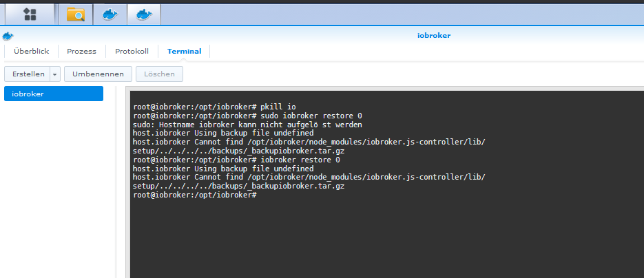Select the Terminal tab

pyautogui.click(x=184, y=52)
